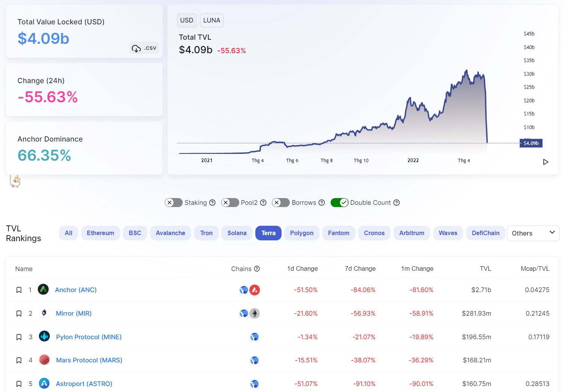Open the Mars Protocol (MARS) link
The height and width of the screenshot is (392, 568).
click(x=89, y=360)
